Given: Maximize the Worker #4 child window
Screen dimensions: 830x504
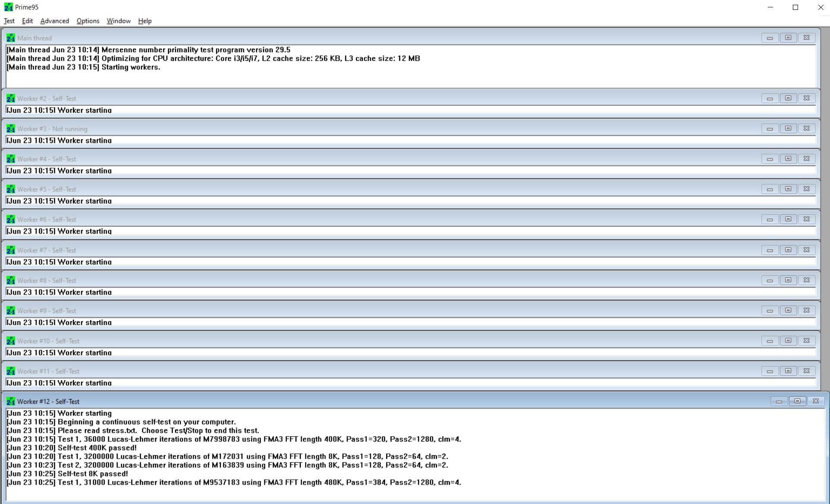Looking at the screenshot, I should [x=788, y=159].
